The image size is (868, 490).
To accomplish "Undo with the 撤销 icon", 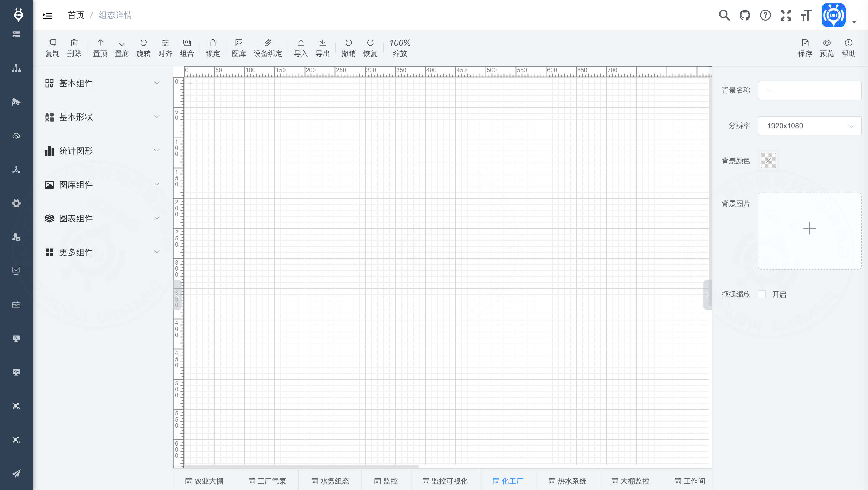I will pos(348,43).
